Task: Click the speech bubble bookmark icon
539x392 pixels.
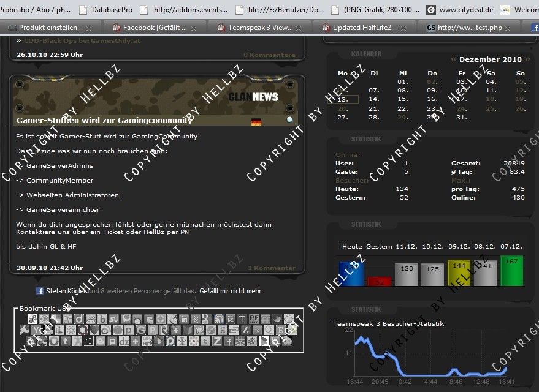Action: 126,319
